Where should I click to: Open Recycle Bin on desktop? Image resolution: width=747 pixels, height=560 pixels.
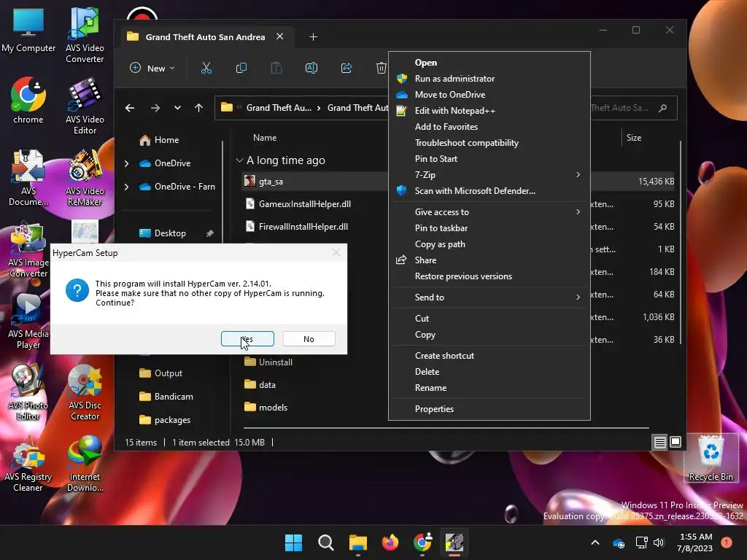[711, 458]
